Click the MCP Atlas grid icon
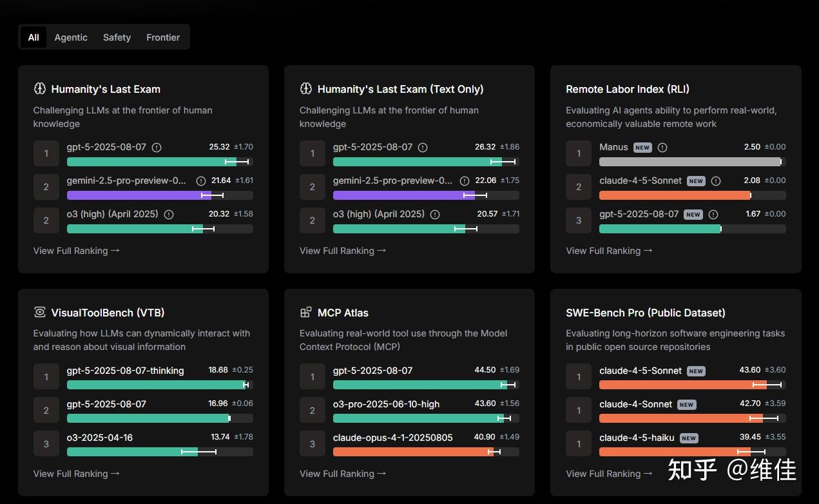 (x=306, y=313)
